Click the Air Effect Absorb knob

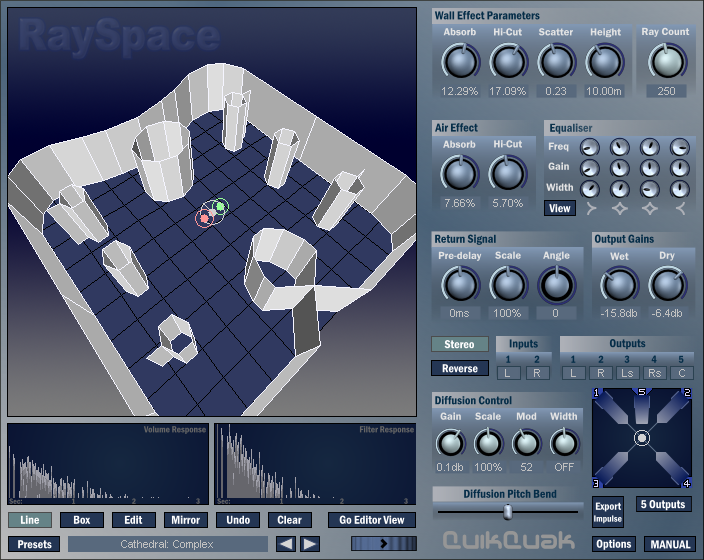coord(459,174)
